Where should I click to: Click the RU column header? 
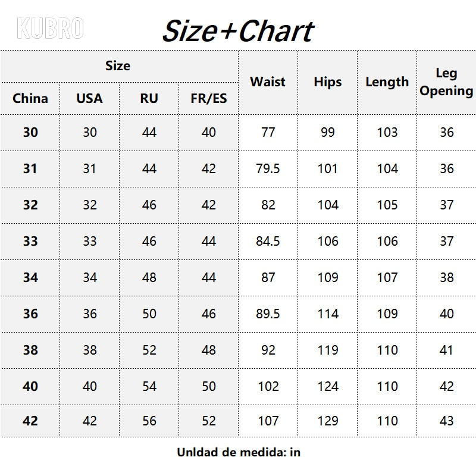click(149, 98)
